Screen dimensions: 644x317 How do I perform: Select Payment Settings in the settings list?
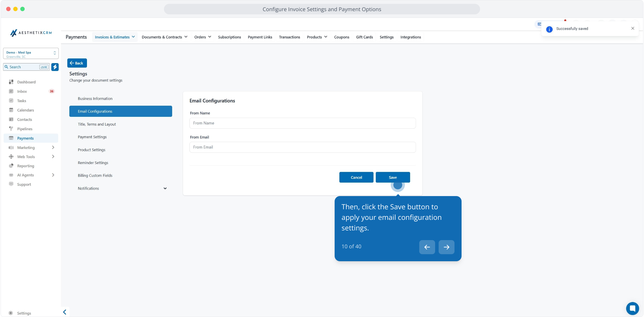coord(92,137)
